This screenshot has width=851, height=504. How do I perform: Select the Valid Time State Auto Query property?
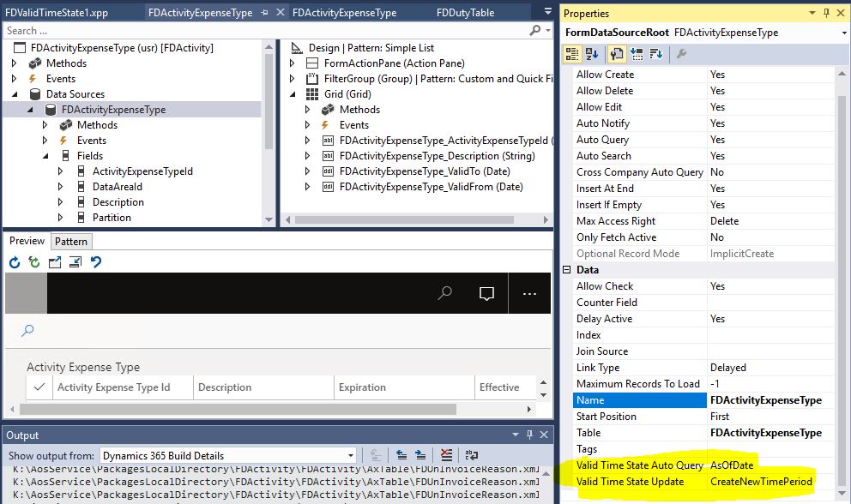point(639,465)
